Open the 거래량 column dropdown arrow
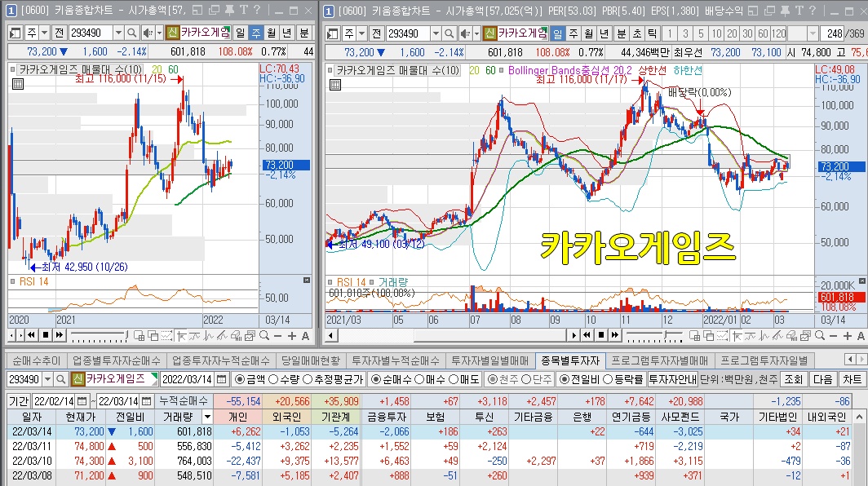 [x=207, y=416]
